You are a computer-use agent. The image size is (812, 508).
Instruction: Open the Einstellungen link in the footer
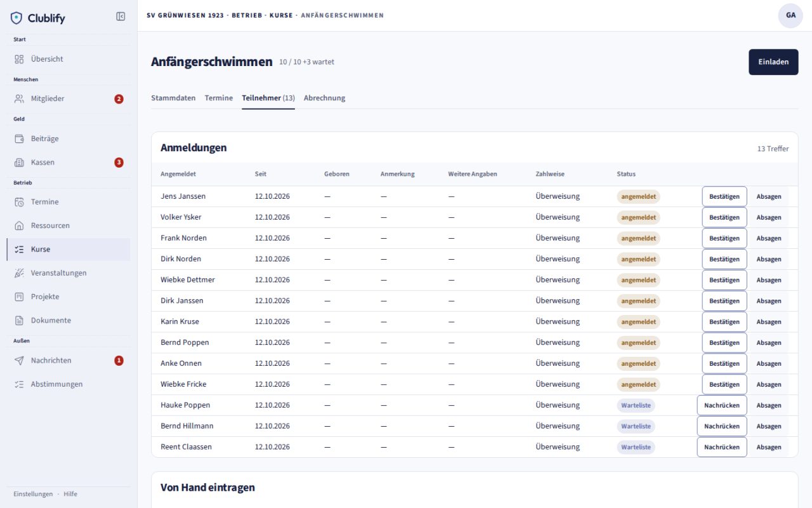tap(33, 494)
